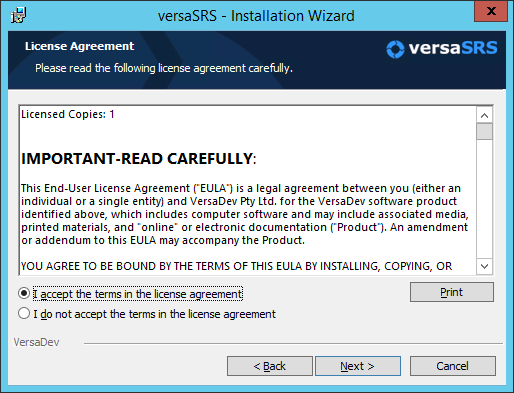Click the installer icon in the title bar

pyautogui.click(x=18, y=15)
